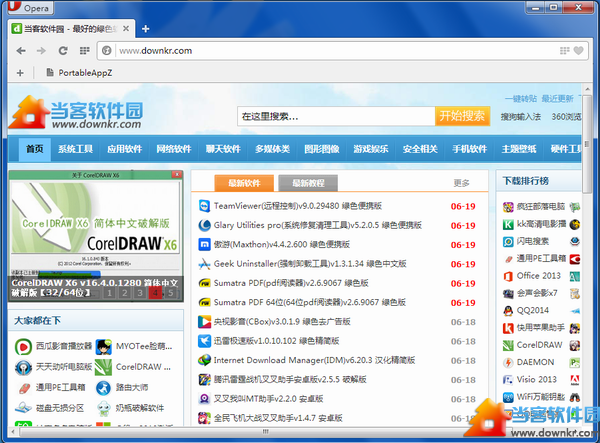Close the 当客软件园 browser tab

click(x=126, y=29)
